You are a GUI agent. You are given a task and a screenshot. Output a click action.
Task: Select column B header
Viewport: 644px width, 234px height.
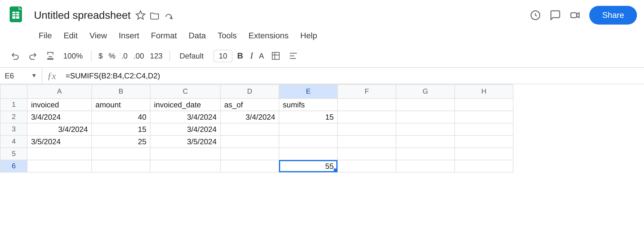point(121,92)
